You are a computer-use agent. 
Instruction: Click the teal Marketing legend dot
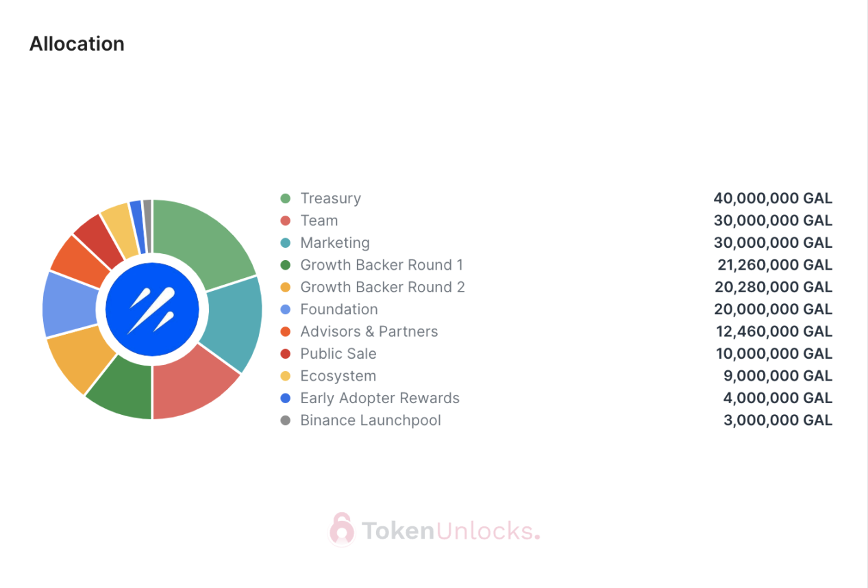[x=286, y=243]
